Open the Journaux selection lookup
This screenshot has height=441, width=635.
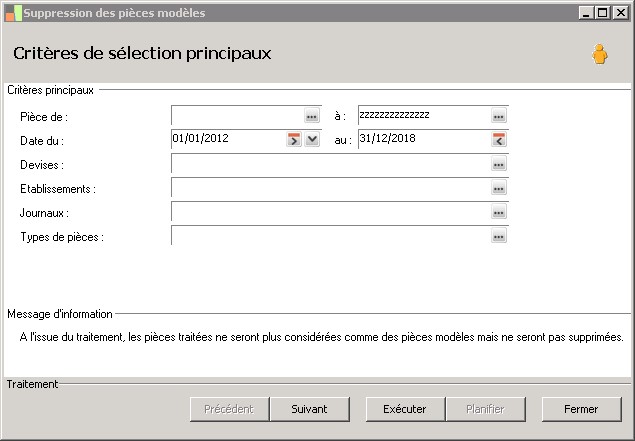pyautogui.click(x=499, y=212)
